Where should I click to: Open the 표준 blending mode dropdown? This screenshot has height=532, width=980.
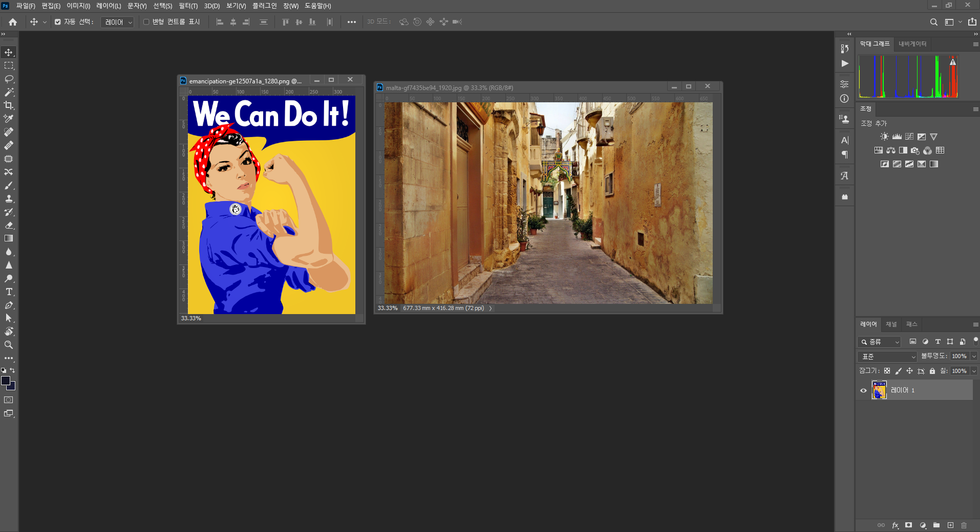[887, 357]
